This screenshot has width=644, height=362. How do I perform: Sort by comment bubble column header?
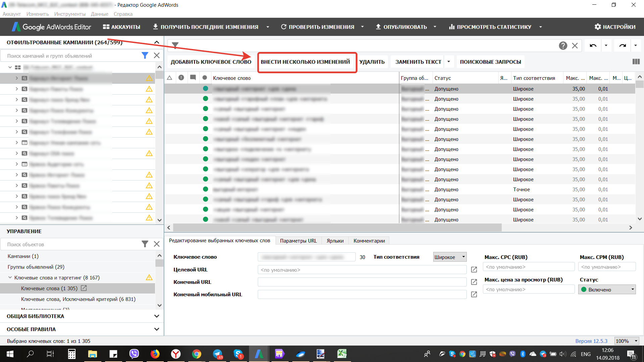pyautogui.click(x=193, y=78)
